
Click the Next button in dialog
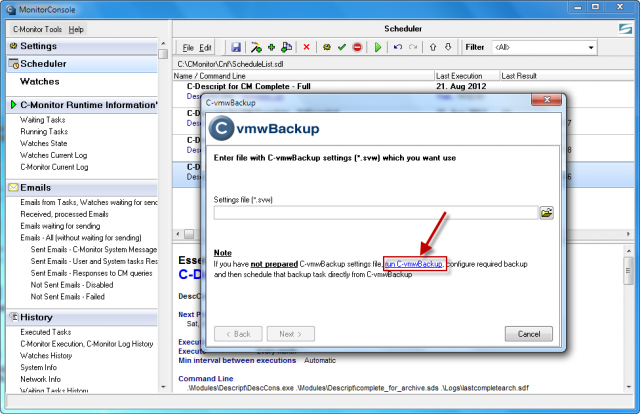pos(291,334)
